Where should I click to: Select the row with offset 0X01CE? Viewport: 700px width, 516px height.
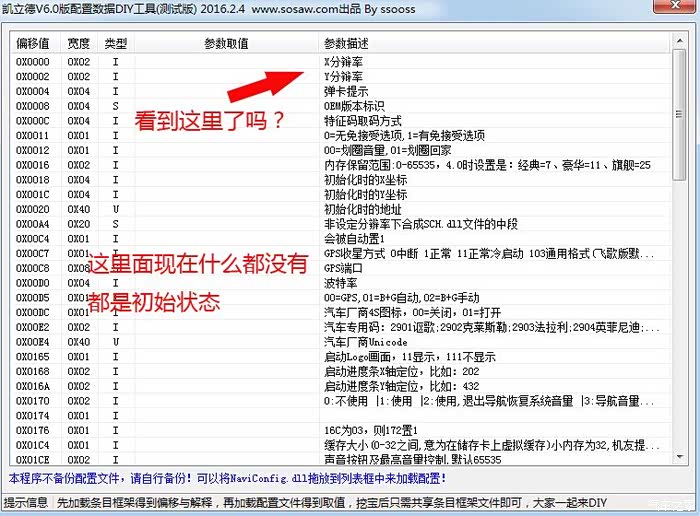pyautogui.click(x=33, y=460)
